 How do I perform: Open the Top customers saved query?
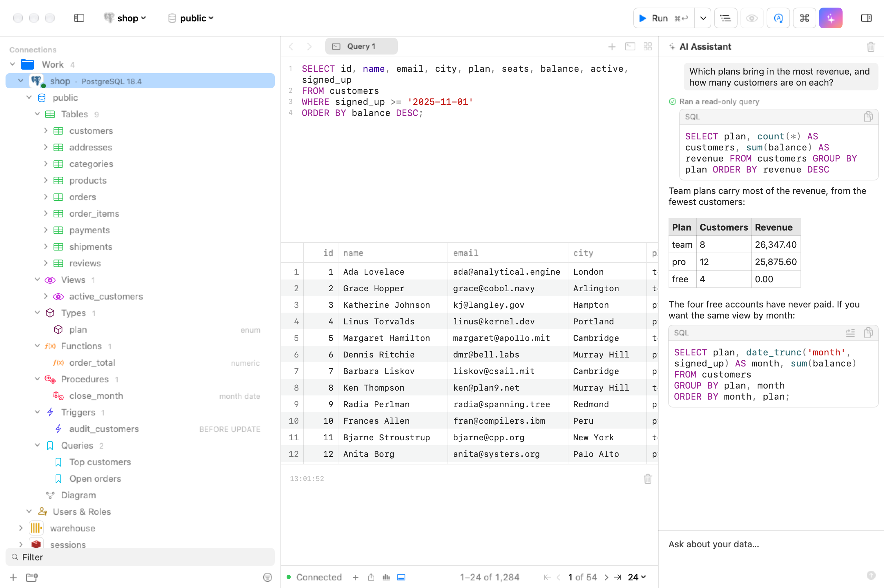(x=100, y=462)
